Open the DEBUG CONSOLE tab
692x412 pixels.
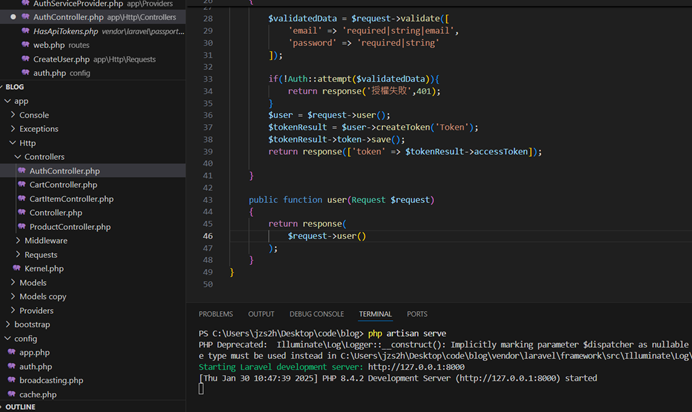[316, 314]
